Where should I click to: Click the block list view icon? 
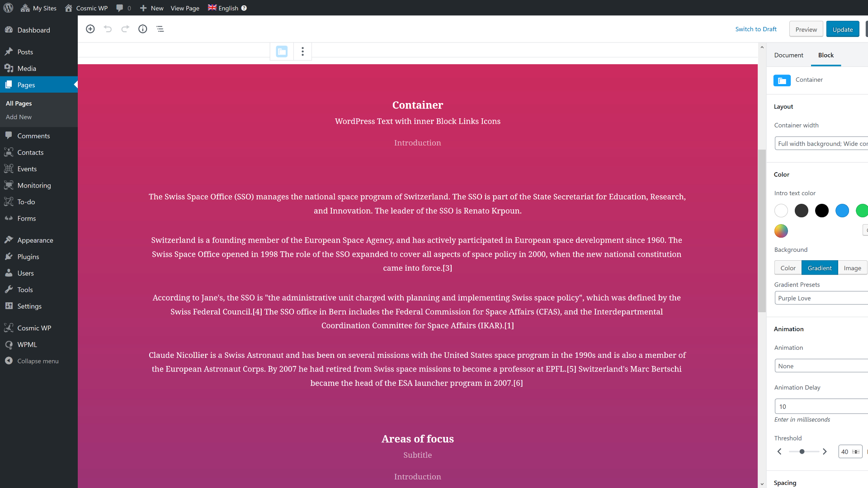pos(160,28)
